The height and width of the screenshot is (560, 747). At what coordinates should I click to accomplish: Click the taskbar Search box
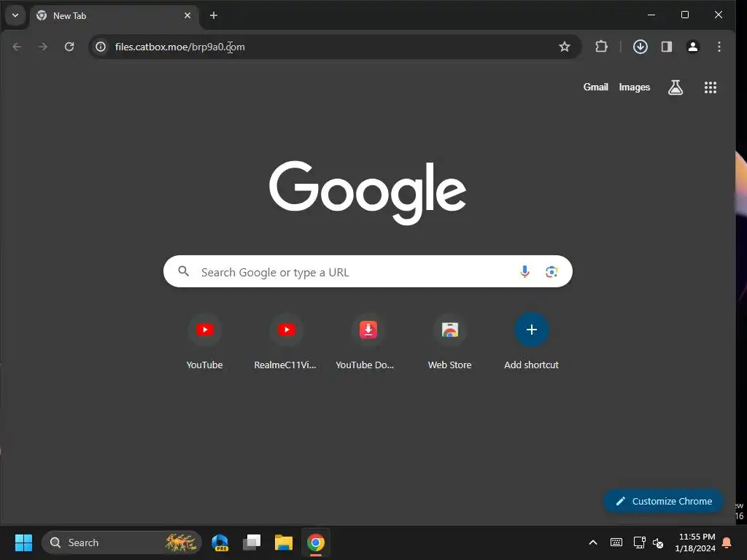click(122, 542)
